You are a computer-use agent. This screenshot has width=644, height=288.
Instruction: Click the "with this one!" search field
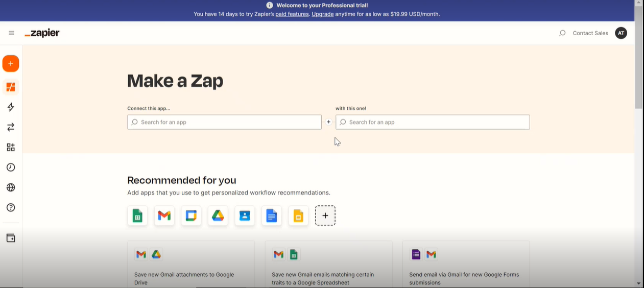(x=433, y=122)
